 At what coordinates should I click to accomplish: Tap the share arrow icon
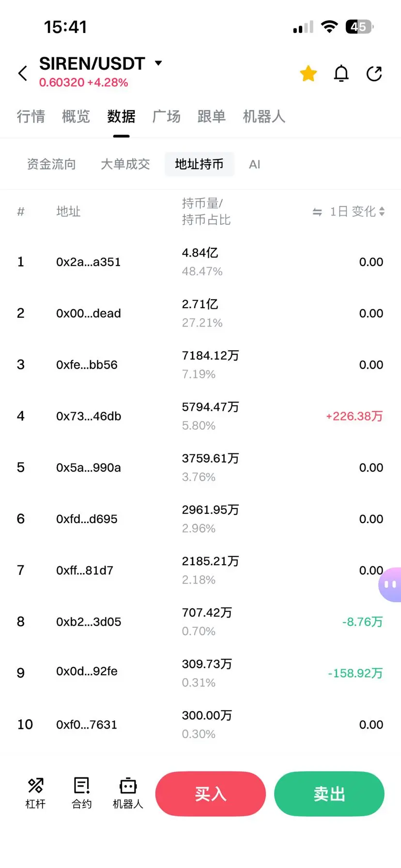374,74
